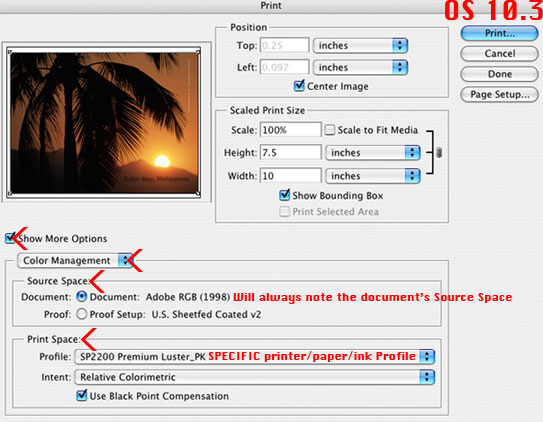
Task: Select the Document source space radio
Action: [81, 297]
